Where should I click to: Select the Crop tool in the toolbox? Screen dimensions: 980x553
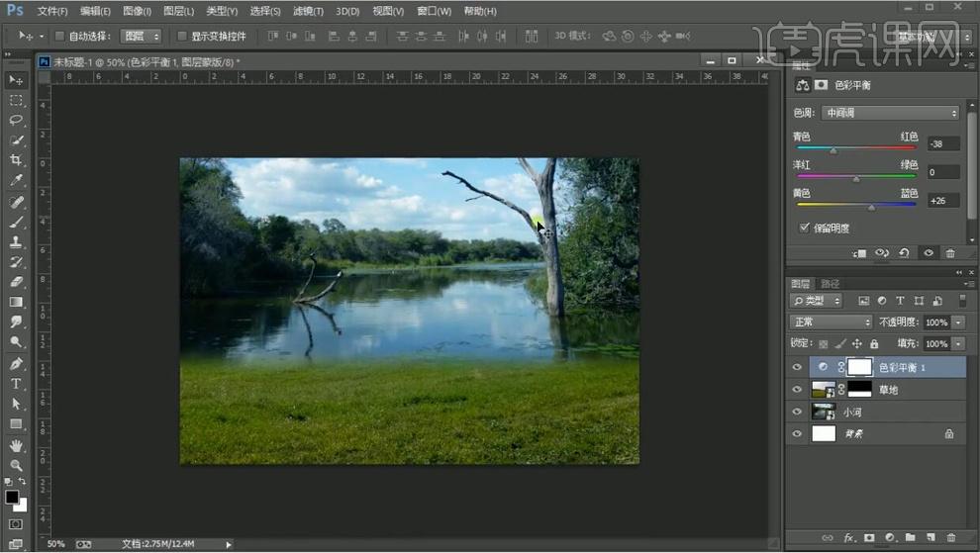(x=16, y=160)
